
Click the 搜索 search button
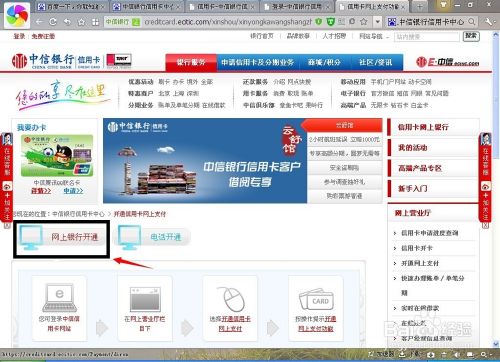click(x=471, y=36)
